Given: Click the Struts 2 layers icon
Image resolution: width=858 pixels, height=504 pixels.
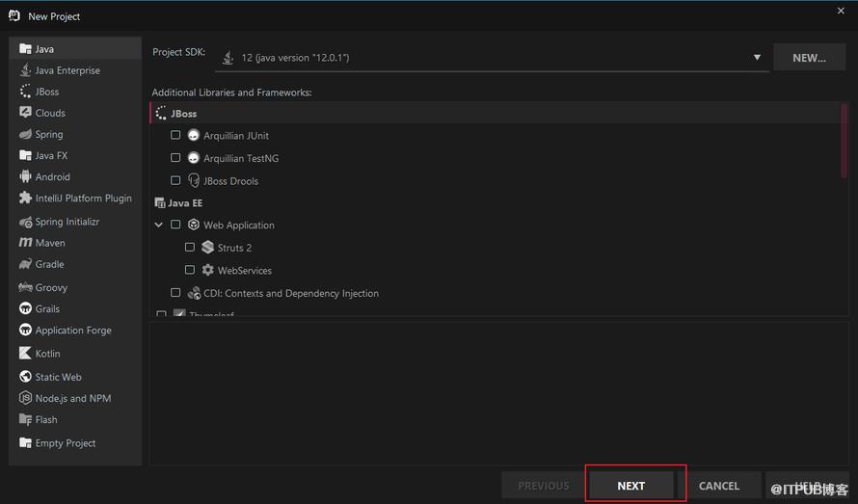Looking at the screenshot, I should [x=207, y=248].
